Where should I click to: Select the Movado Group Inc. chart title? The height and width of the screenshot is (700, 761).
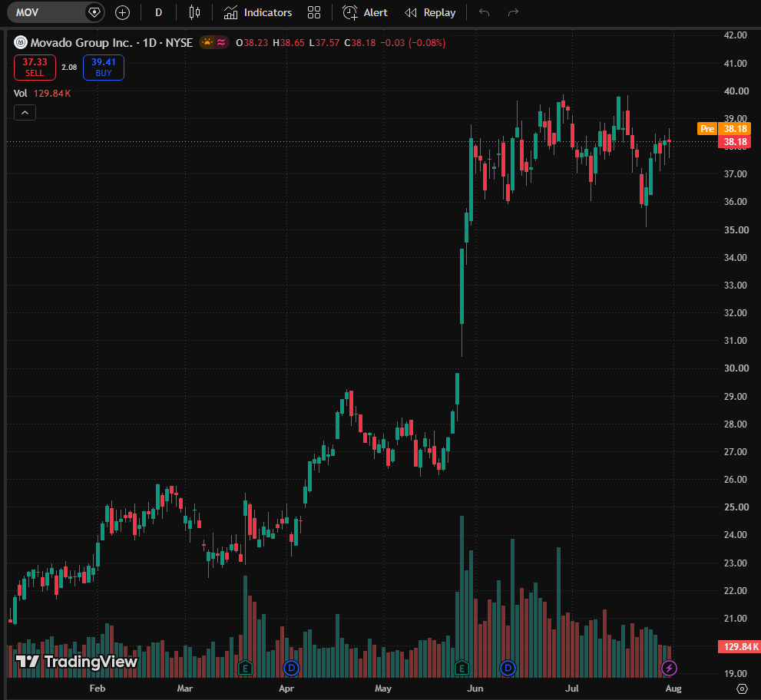click(x=111, y=43)
